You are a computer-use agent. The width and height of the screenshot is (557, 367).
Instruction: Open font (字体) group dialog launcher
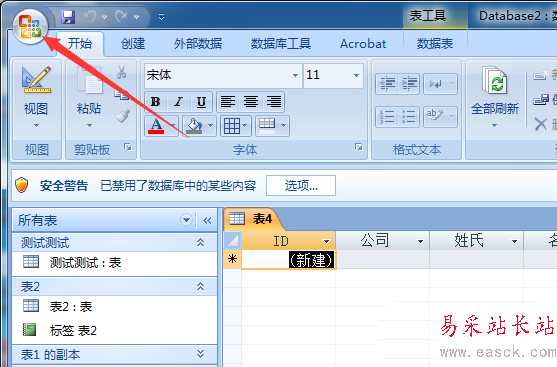tap(359, 147)
